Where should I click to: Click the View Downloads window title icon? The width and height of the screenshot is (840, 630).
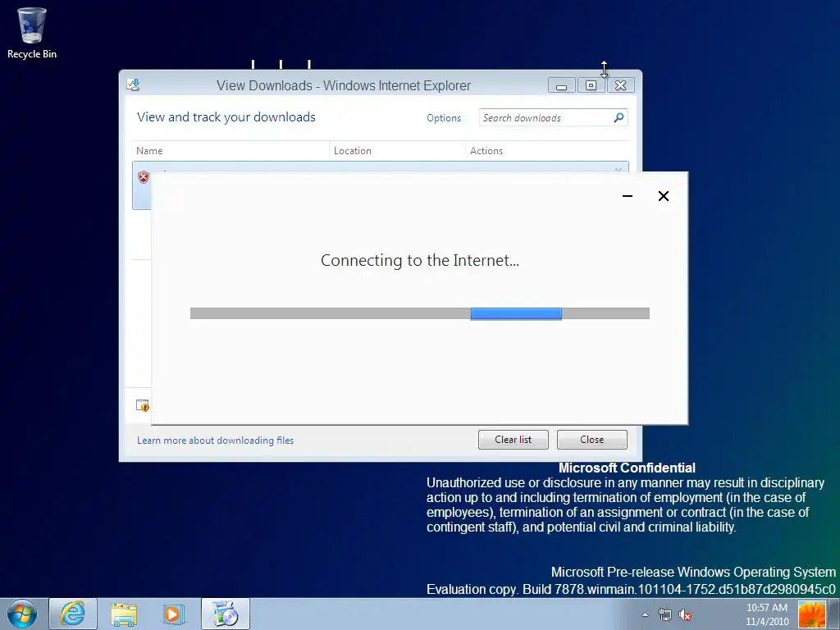coord(134,84)
